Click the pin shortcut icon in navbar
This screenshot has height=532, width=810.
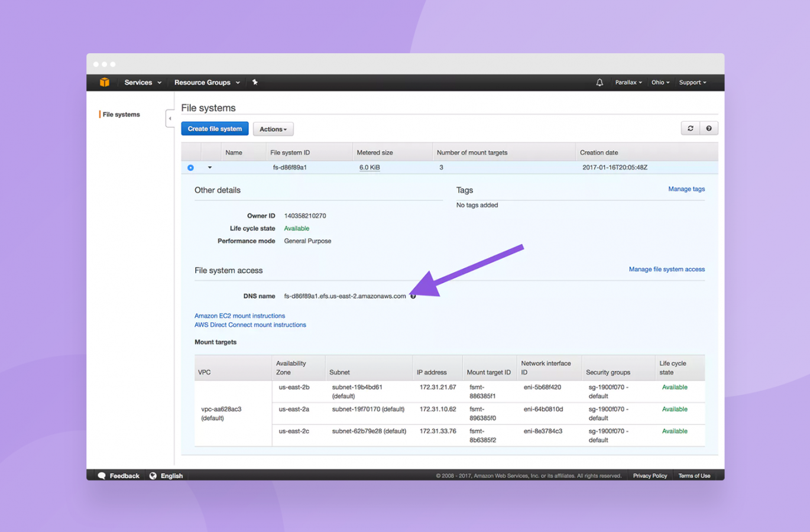[x=255, y=82]
